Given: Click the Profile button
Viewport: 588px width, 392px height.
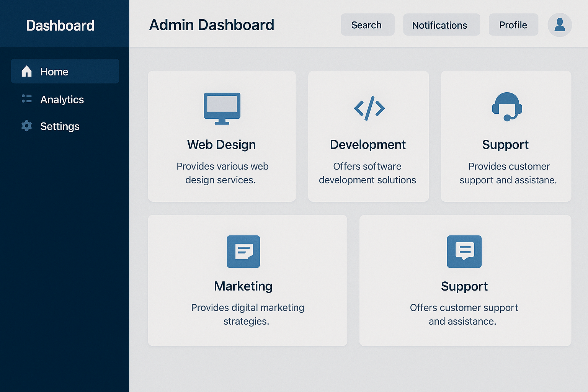Looking at the screenshot, I should coord(513,25).
